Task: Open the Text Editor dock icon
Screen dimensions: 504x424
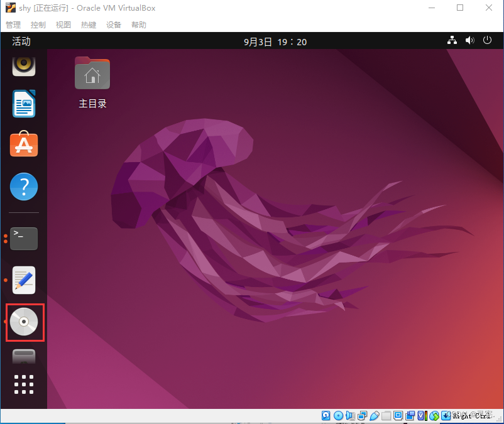Action: point(24,280)
